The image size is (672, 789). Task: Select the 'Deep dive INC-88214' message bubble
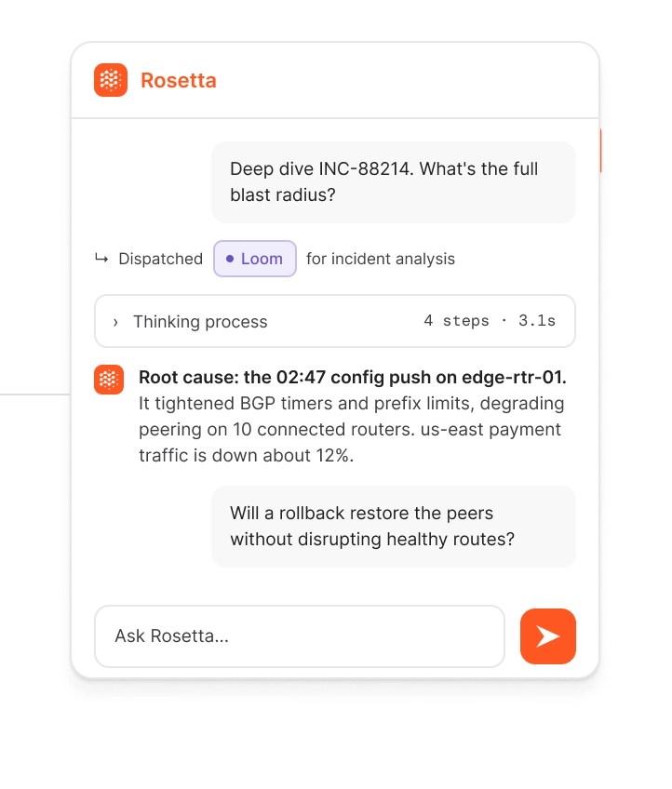393,182
